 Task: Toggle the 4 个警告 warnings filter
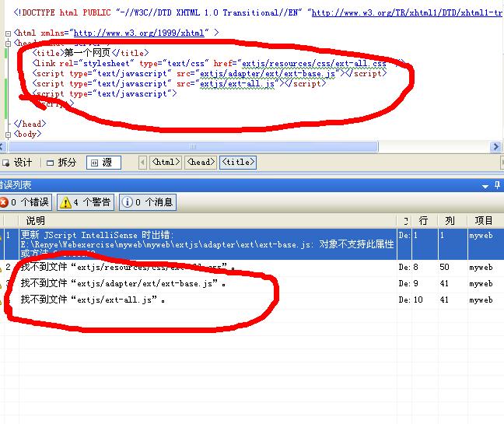pyautogui.click(x=86, y=202)
